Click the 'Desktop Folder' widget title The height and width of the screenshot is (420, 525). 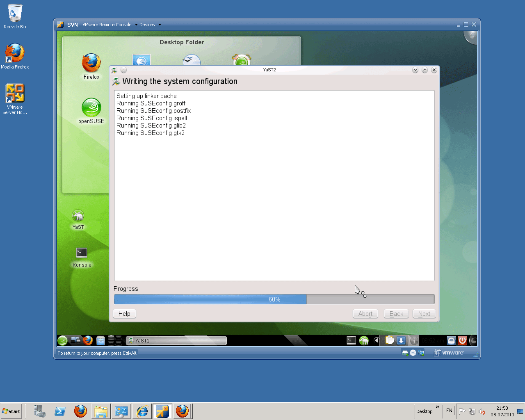tap(182, 42)
